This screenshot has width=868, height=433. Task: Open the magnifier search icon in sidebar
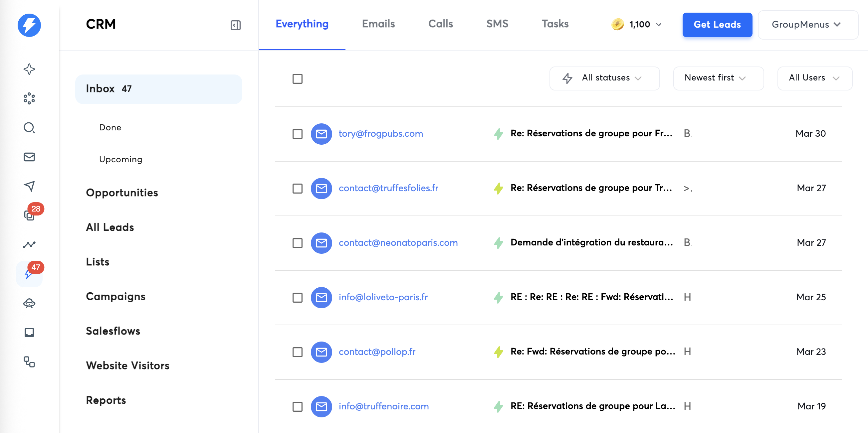(x=29, y=128)
